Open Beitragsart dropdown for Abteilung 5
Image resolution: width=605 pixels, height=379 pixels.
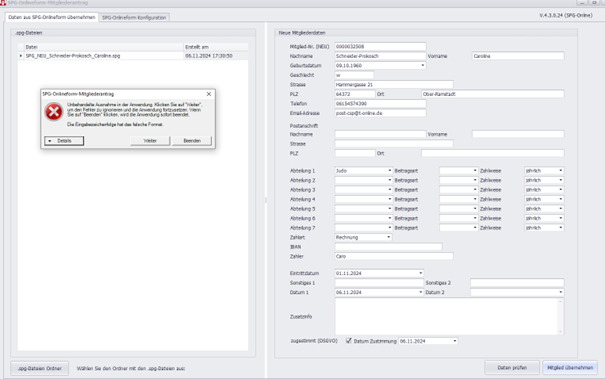(475, 209)
